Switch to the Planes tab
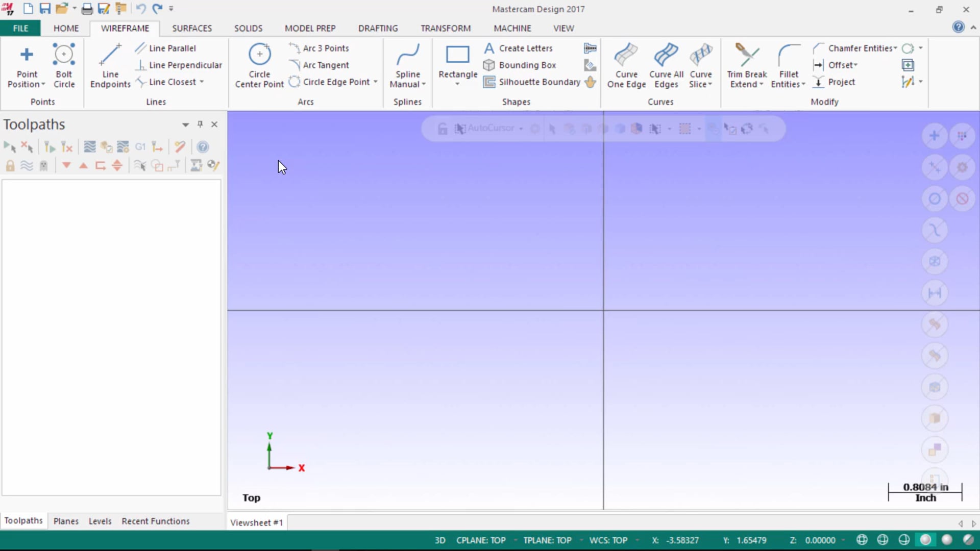Screen dimensions: 980x551 [66, 521]
